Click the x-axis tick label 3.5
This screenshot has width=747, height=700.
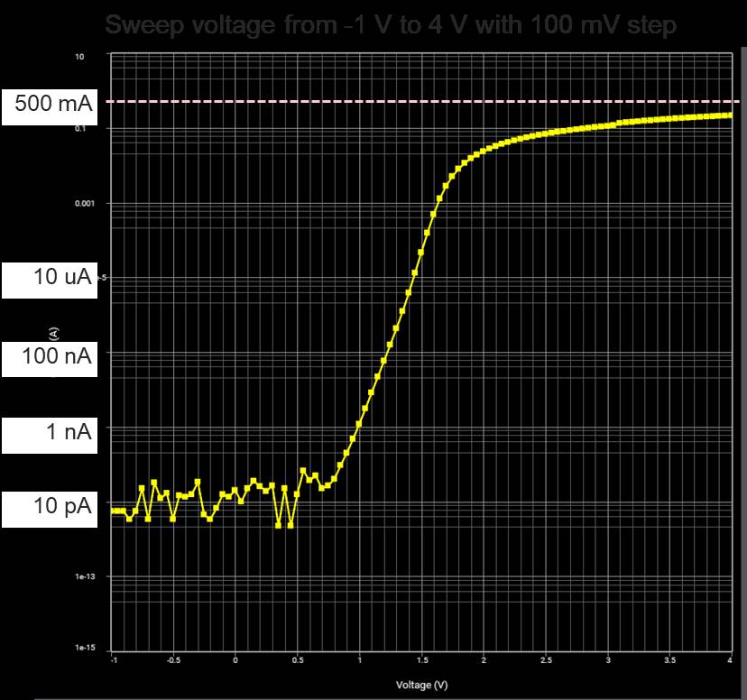(669, 660)
